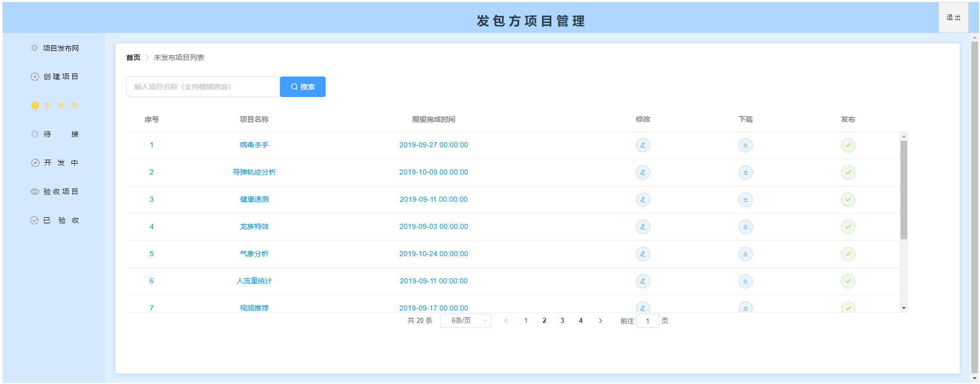Click project name 导弹轨迹分析
The width and height of the screenshot is (980, 384).
(254, 172)
